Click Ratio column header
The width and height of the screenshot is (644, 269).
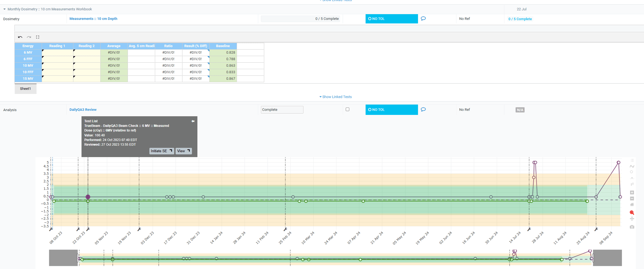pyautogui.click(x=168, y=46)
